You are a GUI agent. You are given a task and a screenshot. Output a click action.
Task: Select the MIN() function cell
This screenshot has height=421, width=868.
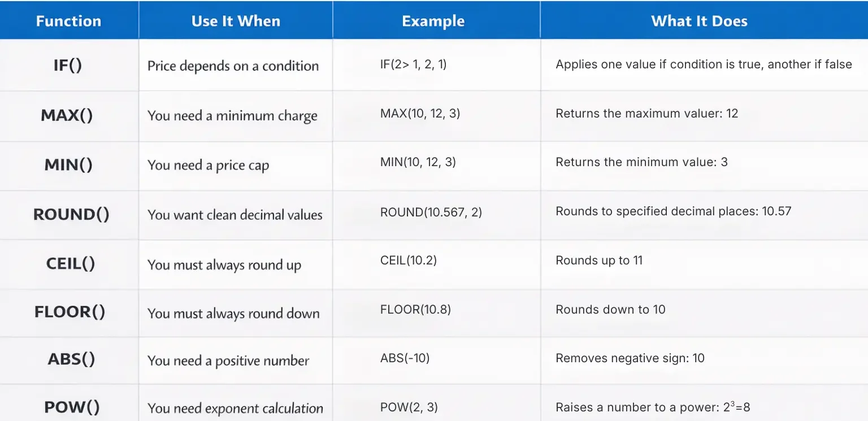pyautogui.click(x=68, y=165)
